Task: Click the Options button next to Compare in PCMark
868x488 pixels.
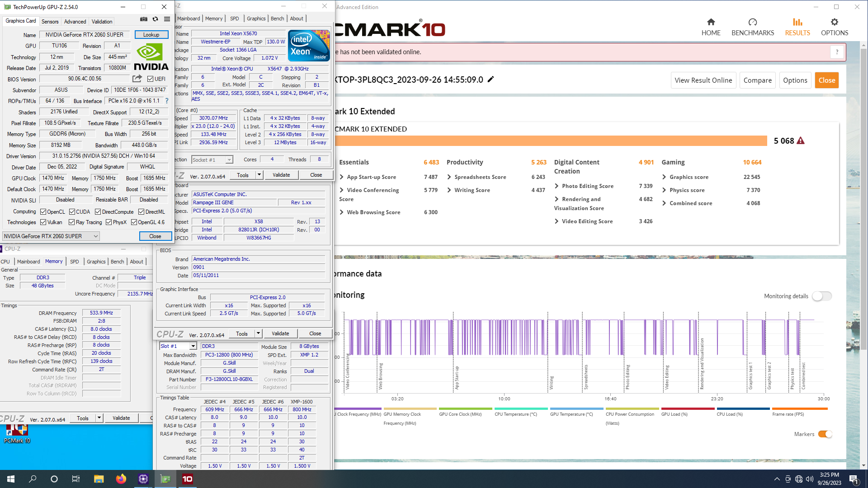Action: point(795,80)
